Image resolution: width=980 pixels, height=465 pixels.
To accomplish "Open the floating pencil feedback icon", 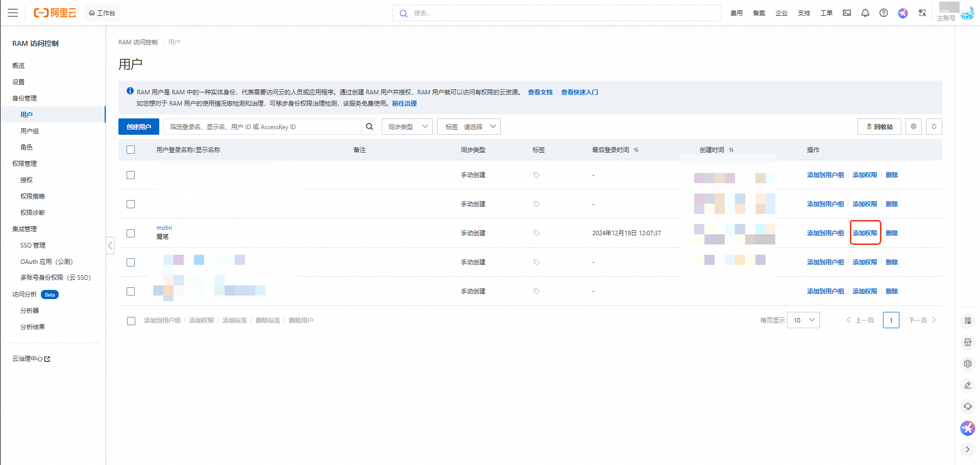I will tap(968, 385).
